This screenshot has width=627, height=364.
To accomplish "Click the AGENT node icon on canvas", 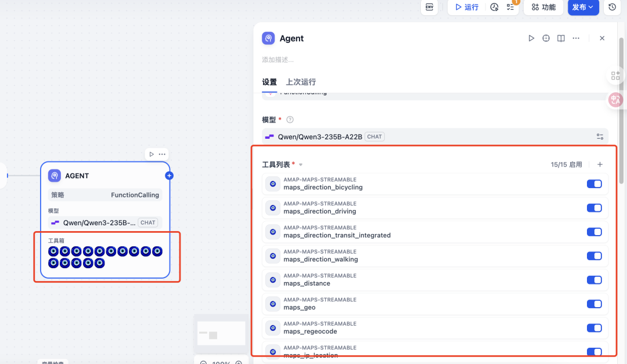I will [55, 175].
